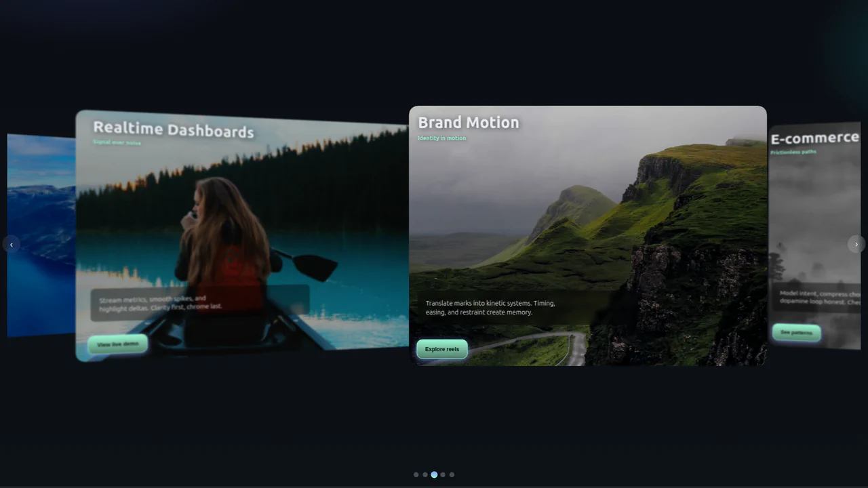Click the Identity in motion subtitle
The height and width of the screenshot is (488, 868).
pos(442,138)
